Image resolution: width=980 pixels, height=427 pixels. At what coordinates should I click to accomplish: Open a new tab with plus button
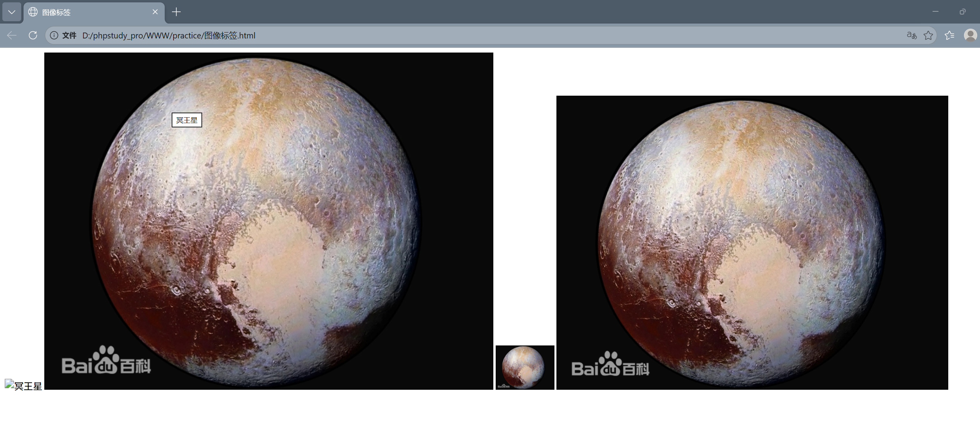[x=176, y=12]
